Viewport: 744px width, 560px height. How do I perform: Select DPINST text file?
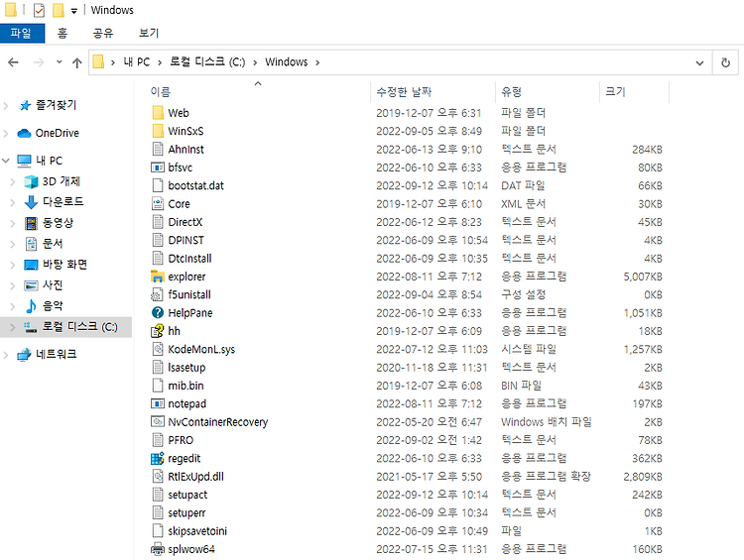pos(186,241)
